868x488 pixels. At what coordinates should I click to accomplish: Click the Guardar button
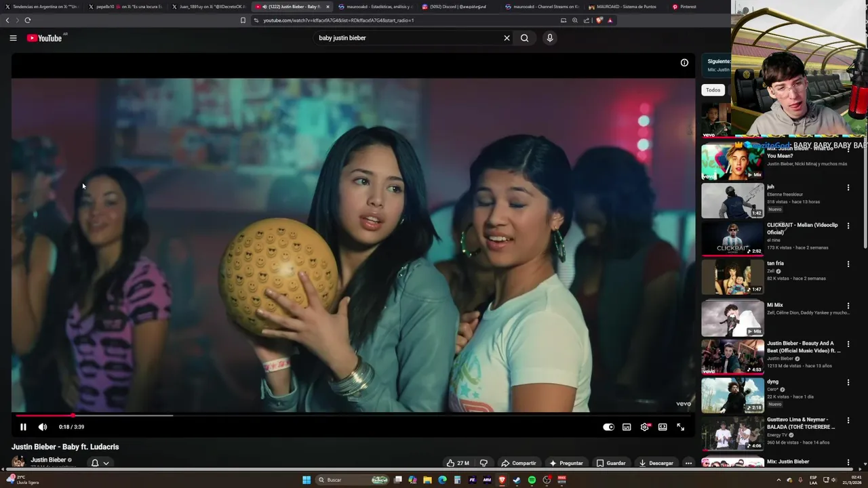pyautogui.click(x=611, y=463)
